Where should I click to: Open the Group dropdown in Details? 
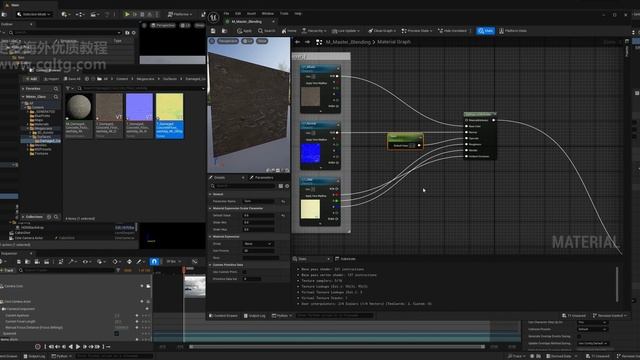[x=258, y=244]
